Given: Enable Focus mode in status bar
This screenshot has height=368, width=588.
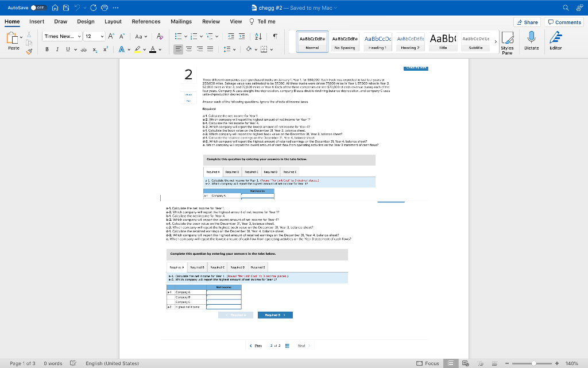Looking at the screenshot, I should [427, 363].
